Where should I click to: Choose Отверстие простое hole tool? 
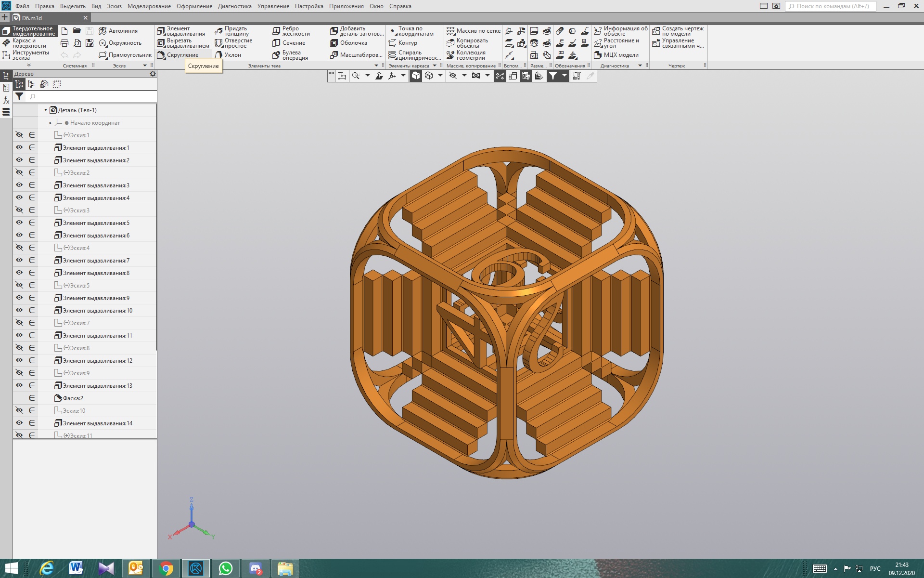[x=234, y=43]
